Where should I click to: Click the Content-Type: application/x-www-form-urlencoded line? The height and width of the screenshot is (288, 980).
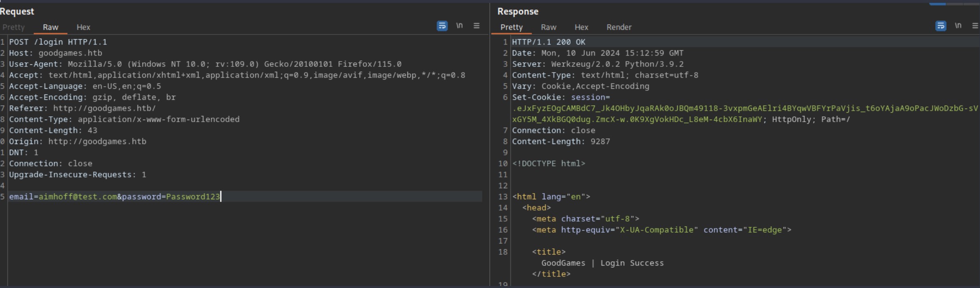pos(124,120)
